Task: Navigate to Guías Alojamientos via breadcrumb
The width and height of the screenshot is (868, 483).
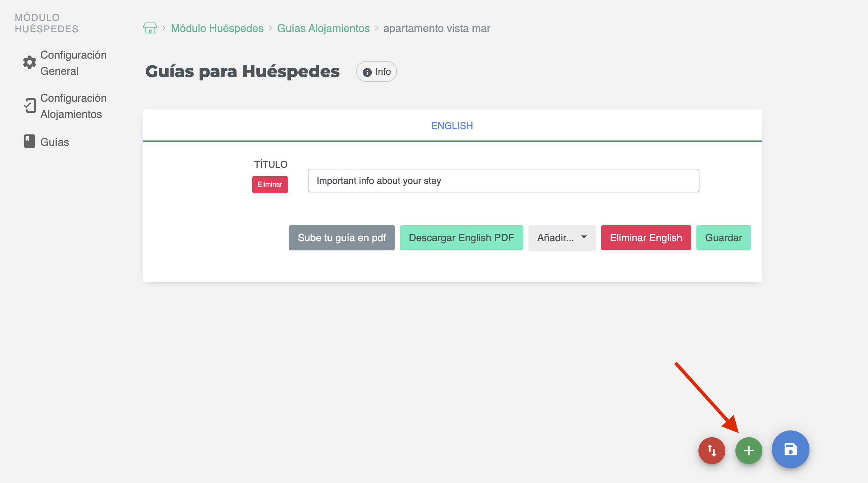Action: coord(323,28)
